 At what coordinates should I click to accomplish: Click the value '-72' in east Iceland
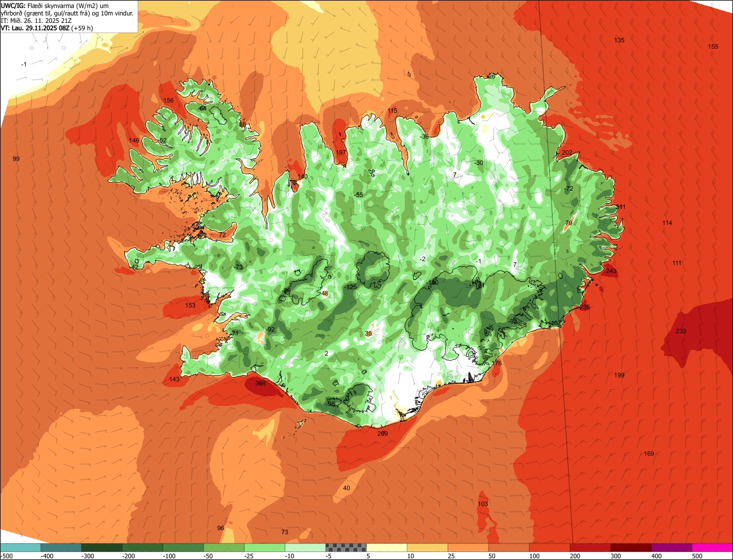tap(568, 188)
